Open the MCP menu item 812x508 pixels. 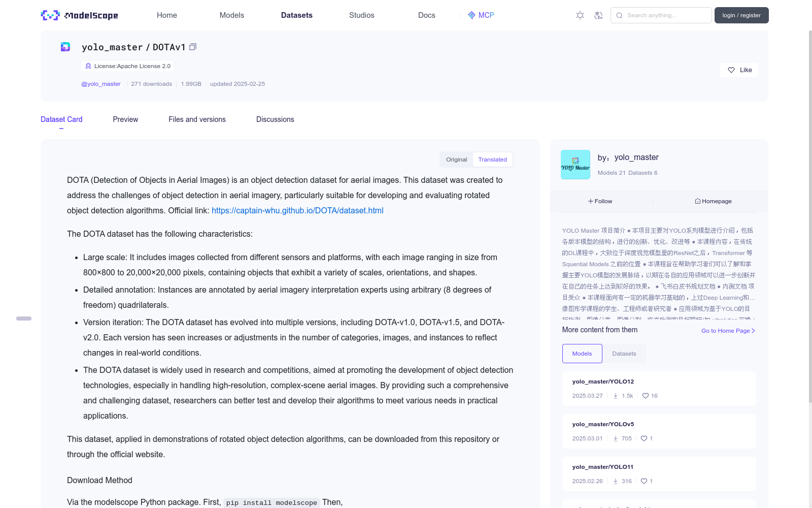[481, 15]
